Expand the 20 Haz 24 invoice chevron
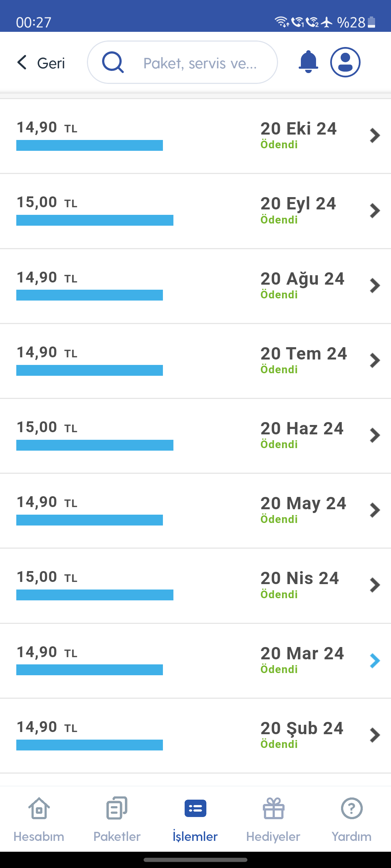This screenshot has width=391, height=868. coord(375,435)
